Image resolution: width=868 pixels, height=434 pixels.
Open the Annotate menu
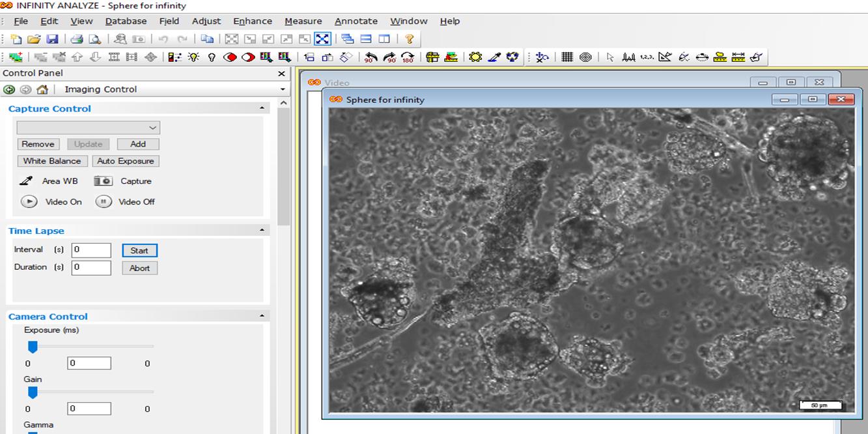pyautogui.click(x=356, y=21)
